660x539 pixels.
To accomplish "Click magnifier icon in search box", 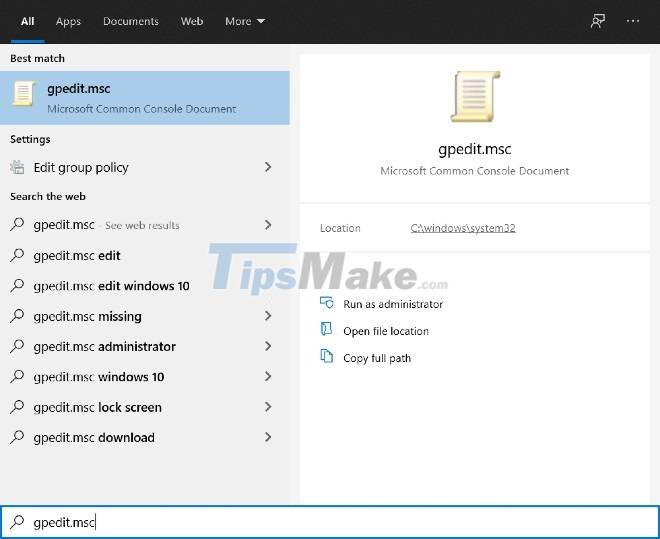I will [x=17, y=521].
